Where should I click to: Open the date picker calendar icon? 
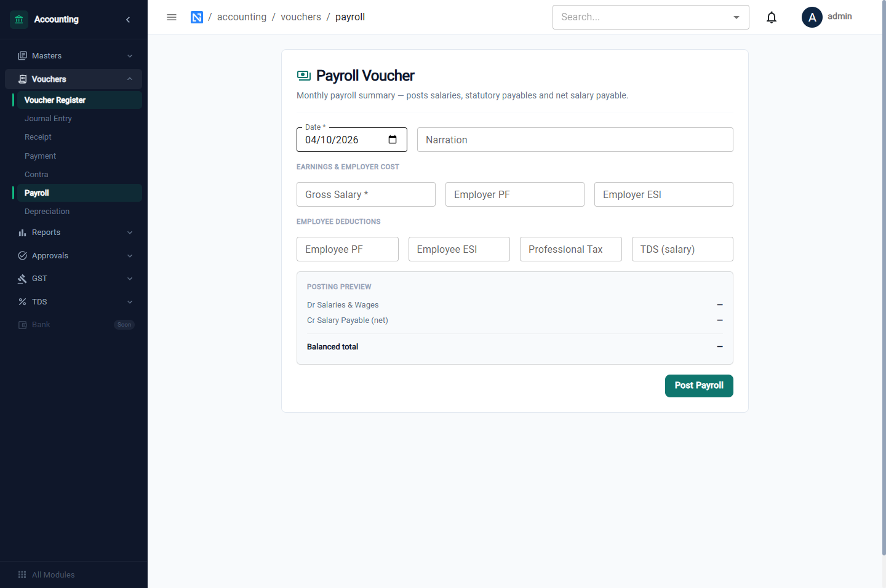(x=393, y=140)
